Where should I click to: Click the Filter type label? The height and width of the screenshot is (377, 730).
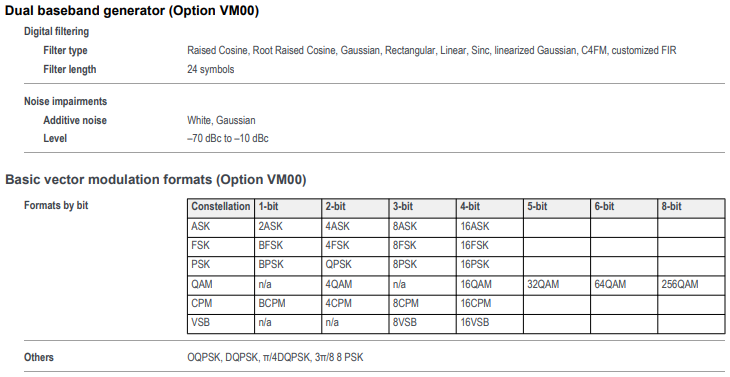click(65, 50)
